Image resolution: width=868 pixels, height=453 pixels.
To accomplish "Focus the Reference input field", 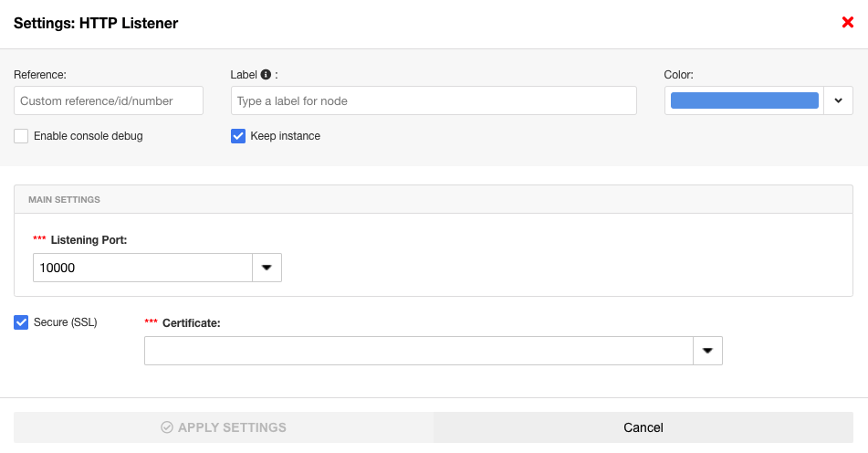I will (x=109, y=100).
